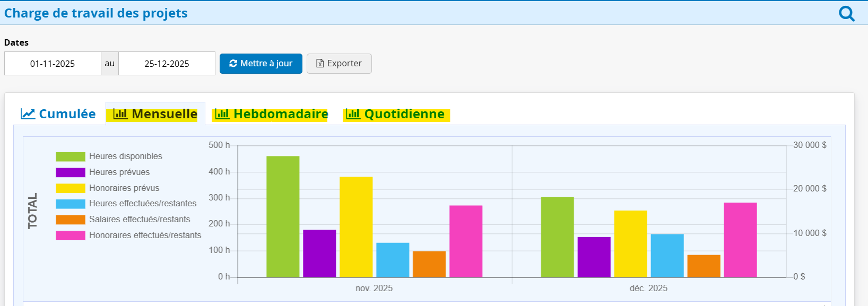The height and width of the screenshot is (306, 868).
Task: Click the pink déc. 2025 bar
Action: (x=740, y=240)
